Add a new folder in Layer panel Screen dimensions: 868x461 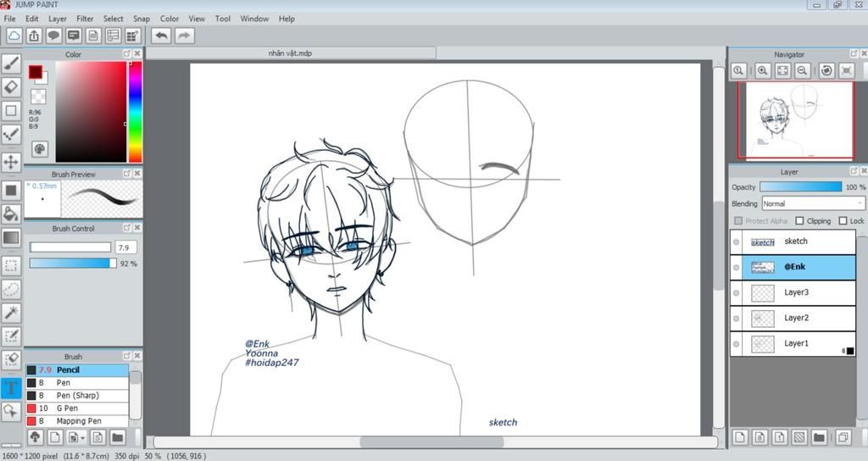click(x=819, y=437)
